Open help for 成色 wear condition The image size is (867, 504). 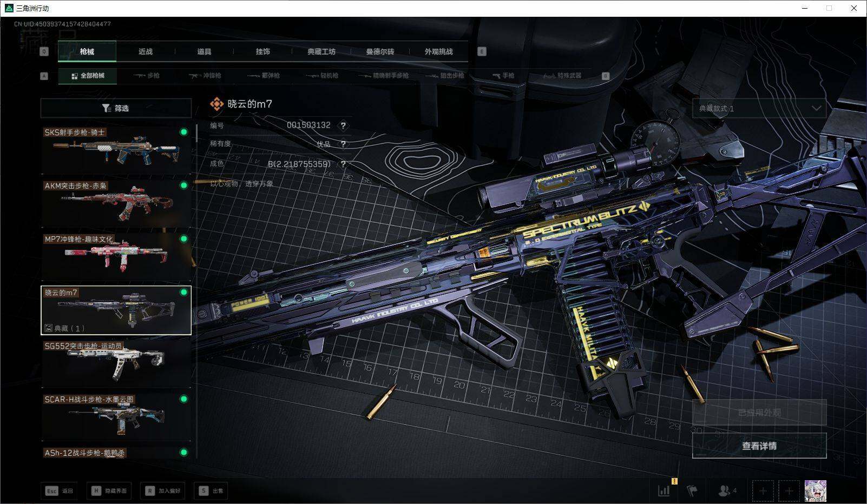point(343,164)
